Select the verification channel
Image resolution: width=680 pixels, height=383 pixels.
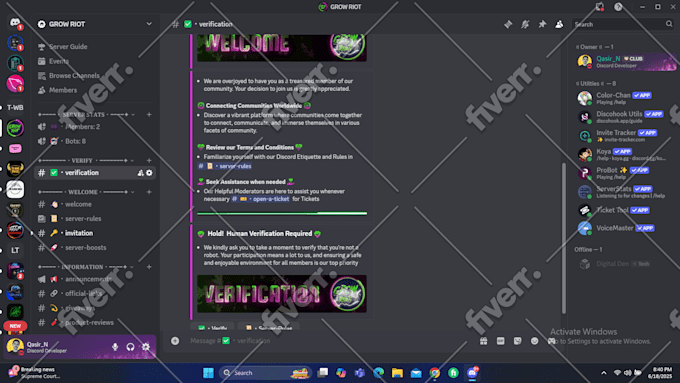coord(95,173)
